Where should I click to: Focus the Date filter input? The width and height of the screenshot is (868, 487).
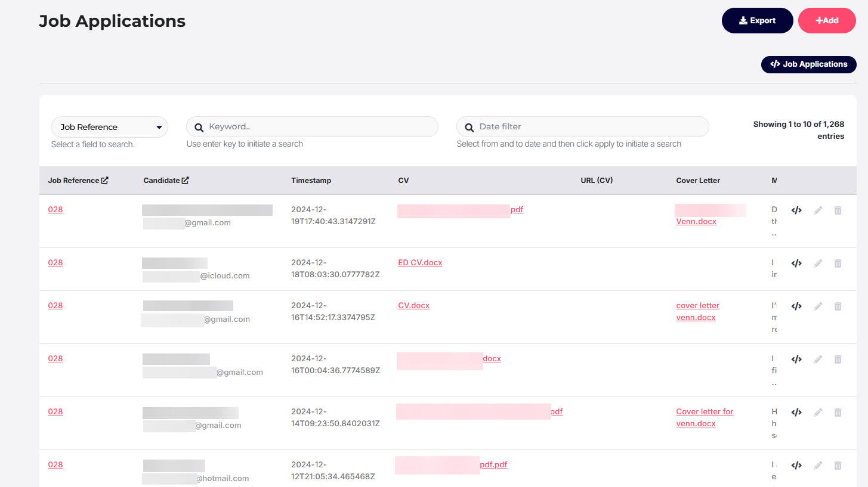[582, 126]
